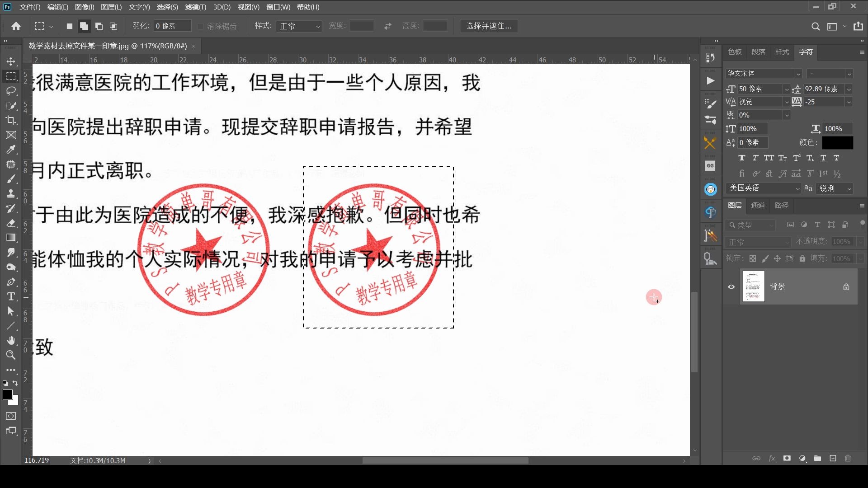Select the Lasso tool
Screen dimensions: 868x488
[x=11, y=91]
